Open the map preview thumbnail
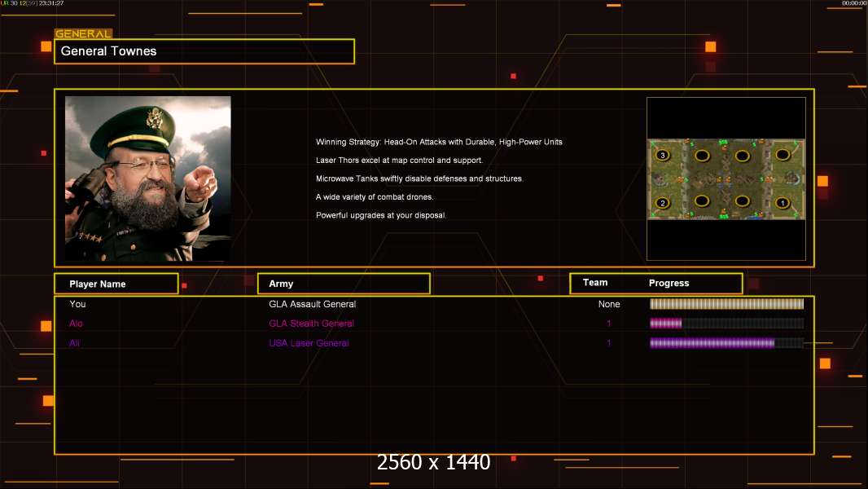 tap(726, 178)
